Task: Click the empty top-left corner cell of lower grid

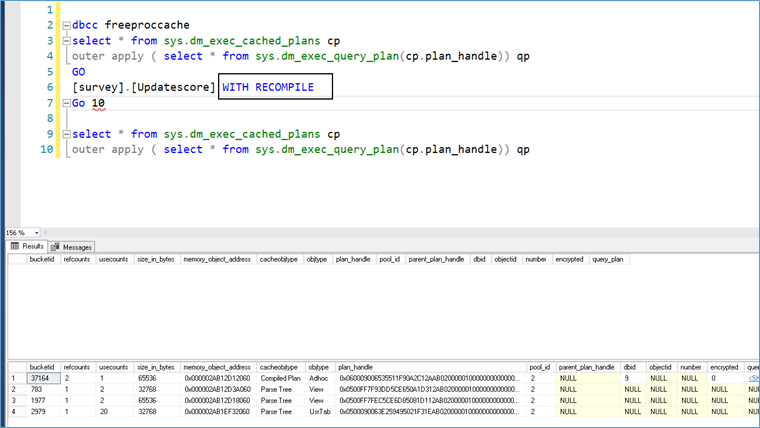Action: (17, 367)
